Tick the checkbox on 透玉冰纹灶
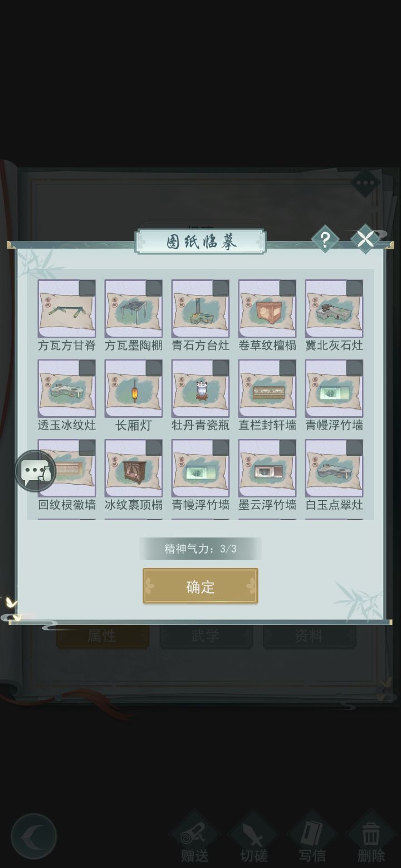Viewport: 401px width, 868px height. pyautogui.click(x=87, y=368)
